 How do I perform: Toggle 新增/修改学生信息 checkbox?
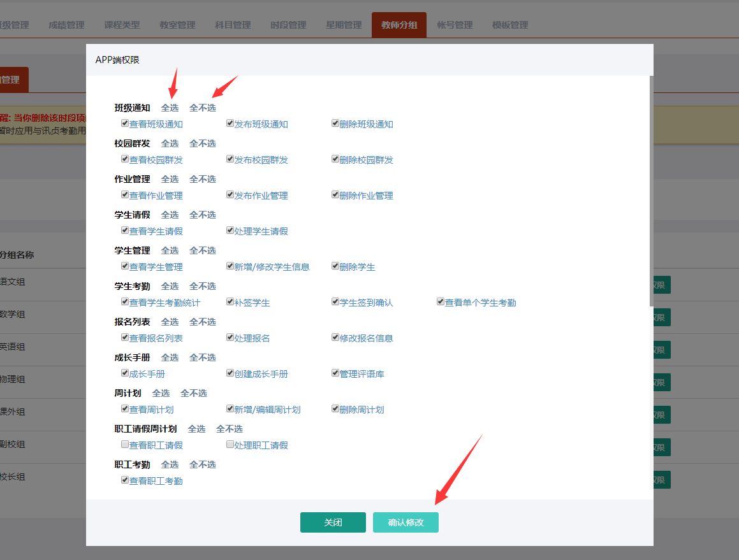[230, 266]
